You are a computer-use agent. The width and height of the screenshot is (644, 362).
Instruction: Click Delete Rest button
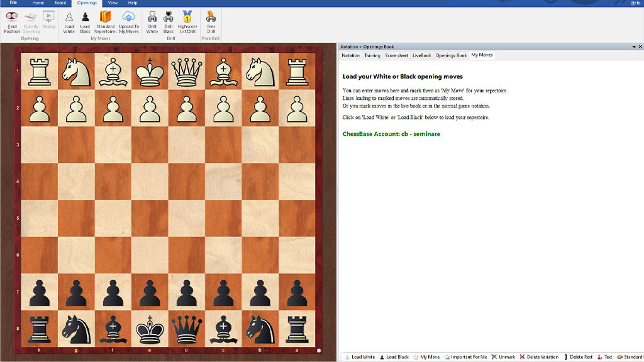click(578, 357)
